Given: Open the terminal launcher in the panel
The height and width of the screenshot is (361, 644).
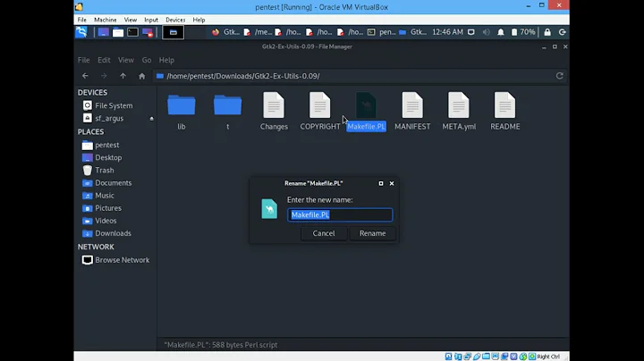Looking at the screenshot, I should click(132, 32).
